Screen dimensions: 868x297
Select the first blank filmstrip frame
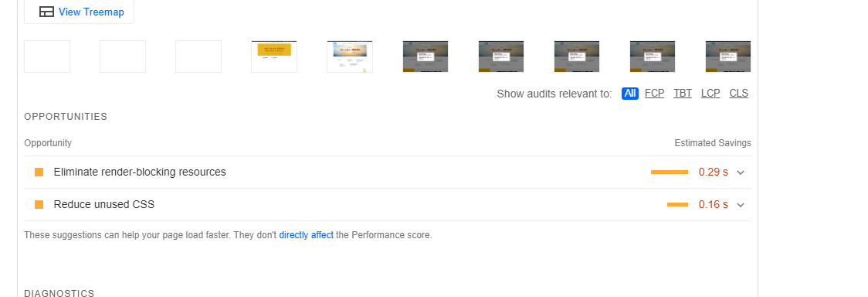47,56
